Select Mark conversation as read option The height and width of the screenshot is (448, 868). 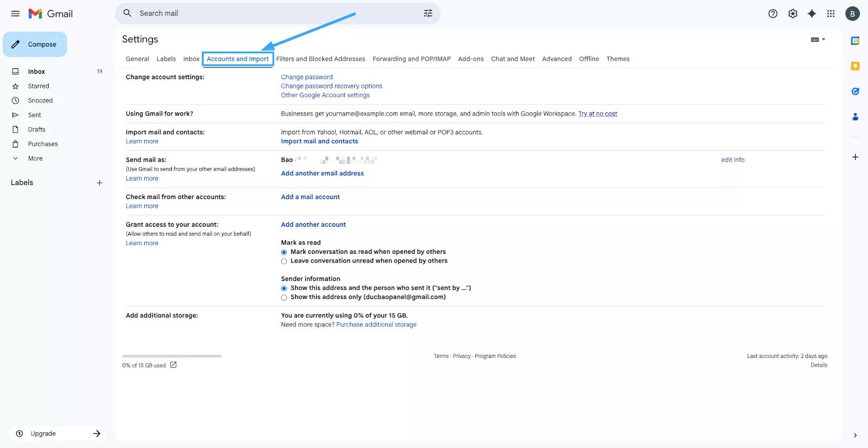pyautogui.click(x=284, y=252)
